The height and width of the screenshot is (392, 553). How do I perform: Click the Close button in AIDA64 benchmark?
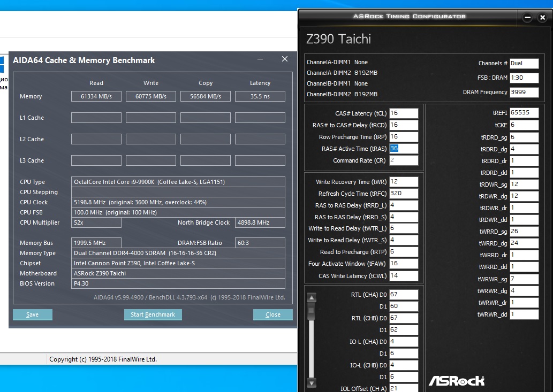(272, 314)
